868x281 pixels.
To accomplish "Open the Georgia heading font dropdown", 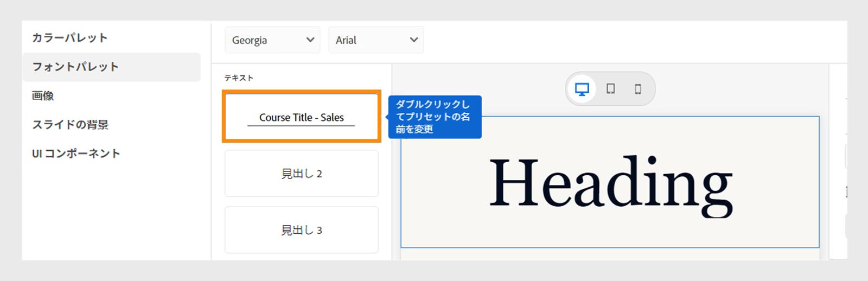I will pos(272,40).
